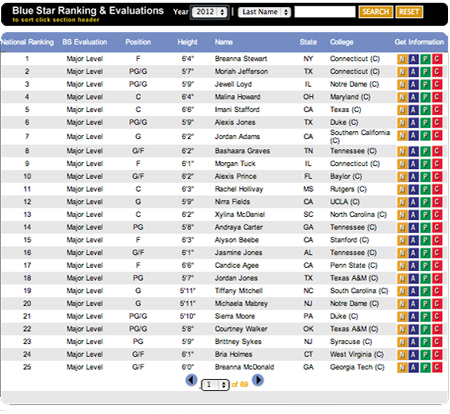
Task: Click the name Breanna Stewart
Action: [x=241, y=59]
